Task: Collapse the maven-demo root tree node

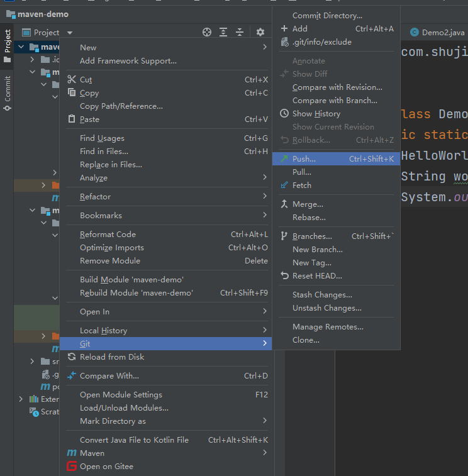Action: [21, 47]
